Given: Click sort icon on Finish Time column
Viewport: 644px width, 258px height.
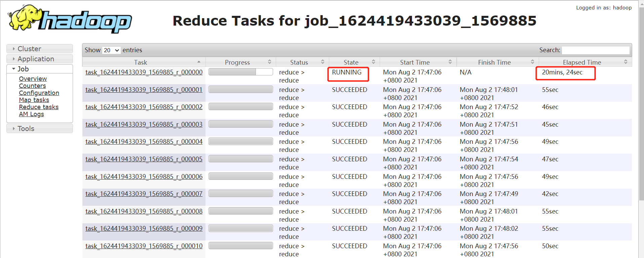Looking at the screenshot, I should (532, 62).
